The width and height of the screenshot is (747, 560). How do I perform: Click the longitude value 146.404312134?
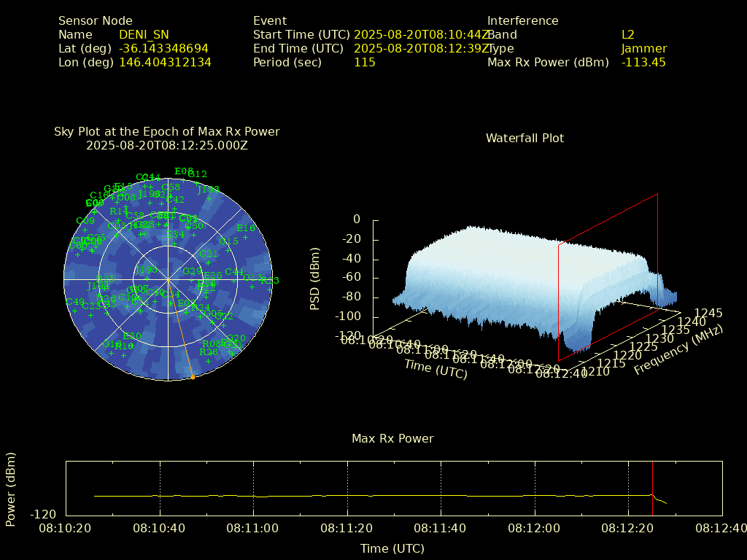pyautogui.click(x=165, y=62)
